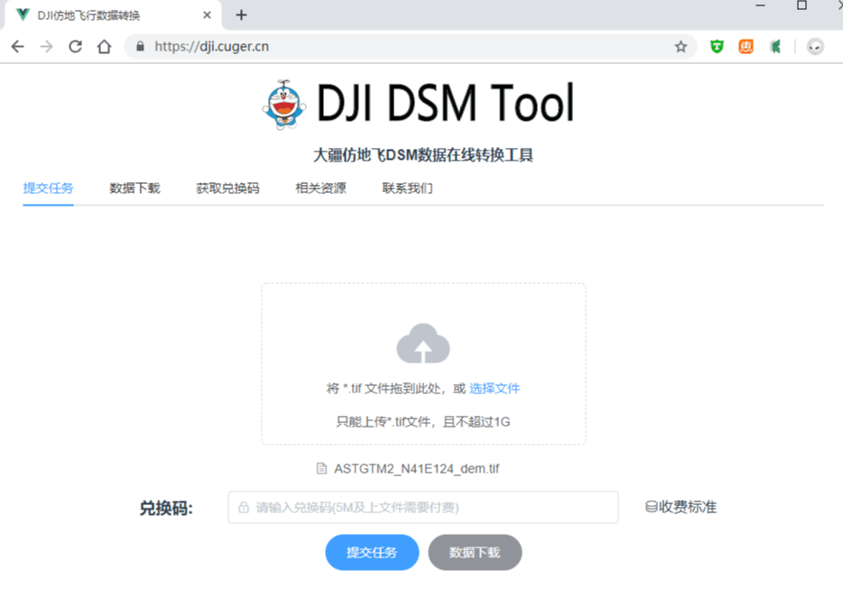This screenshot has width=843, height=616.
Task: Click the cloud upload icon in drop area
Action: (423, 343)
